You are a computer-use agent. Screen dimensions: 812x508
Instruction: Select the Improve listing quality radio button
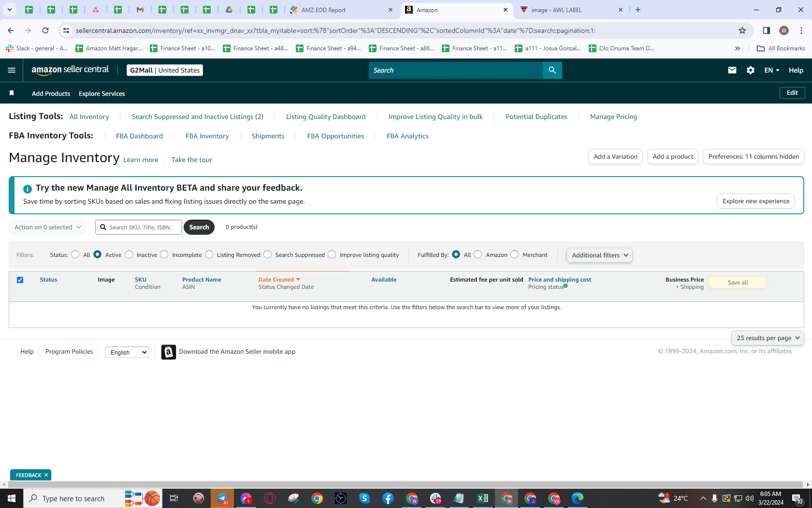tap(332, 254)
